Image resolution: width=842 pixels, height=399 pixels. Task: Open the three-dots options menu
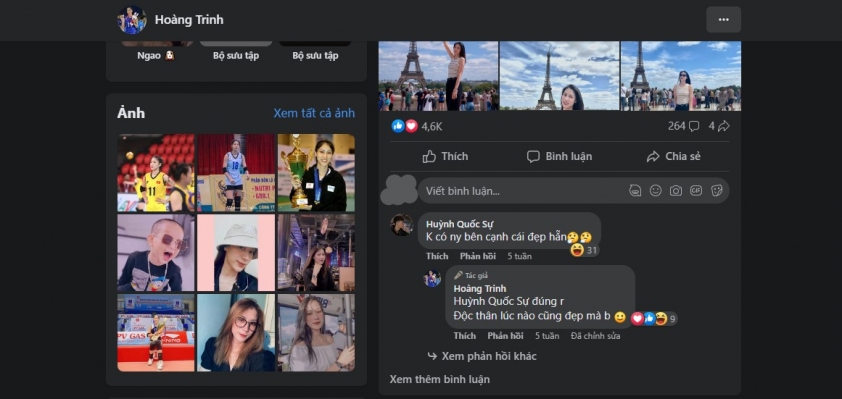pos(723,20)
